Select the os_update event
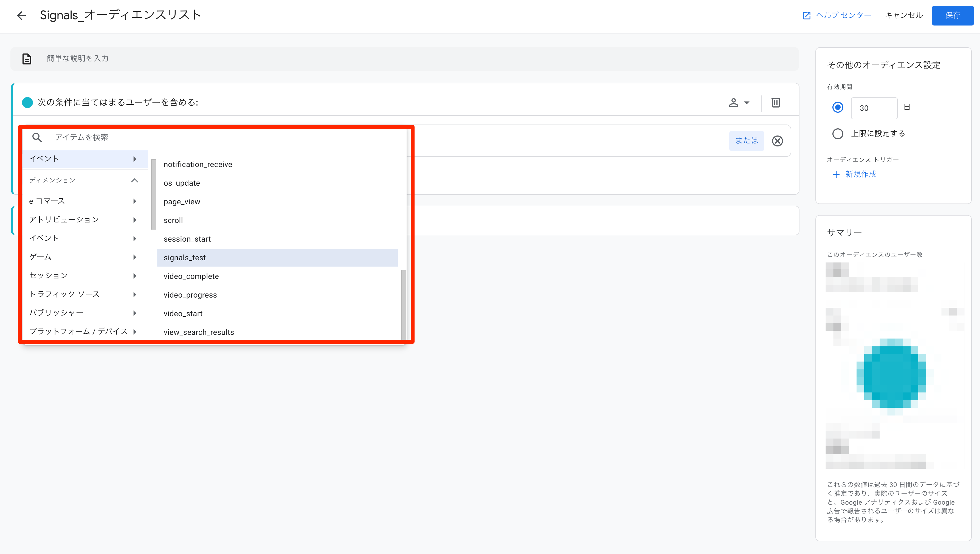Screen dimensions: 980x554 point(277,183)
